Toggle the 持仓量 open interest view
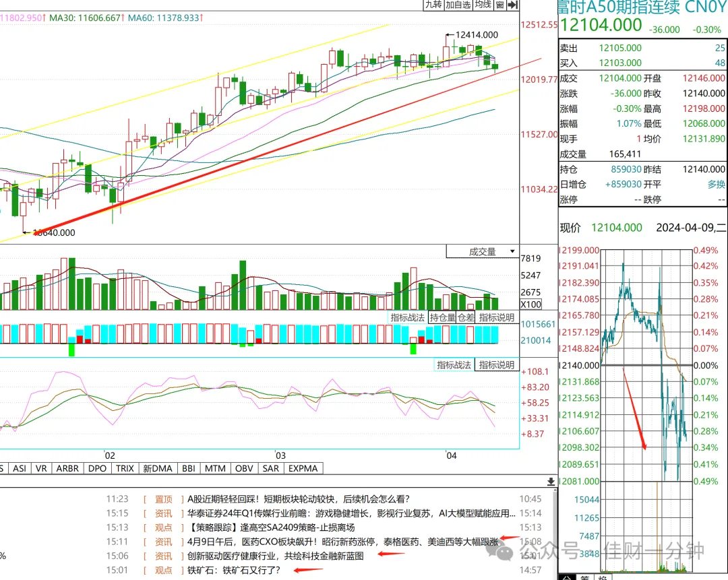This screenshot has width=728, height=580. tap(442, 318)
